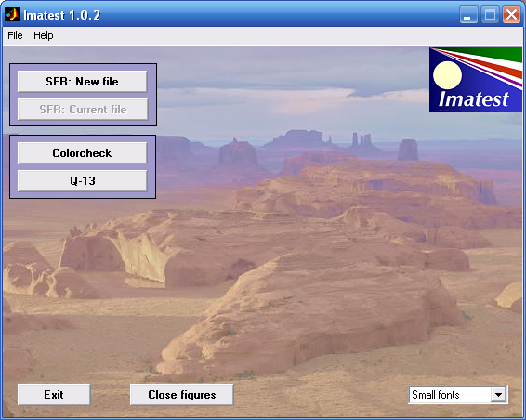
Task: Run the Q-13 module
Action: click(82, 181)
